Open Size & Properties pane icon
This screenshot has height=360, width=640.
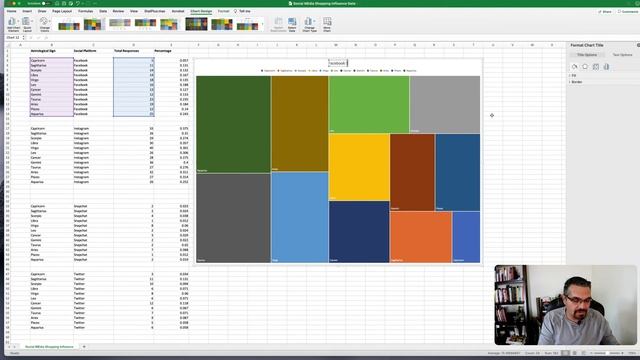click(596, 67)
